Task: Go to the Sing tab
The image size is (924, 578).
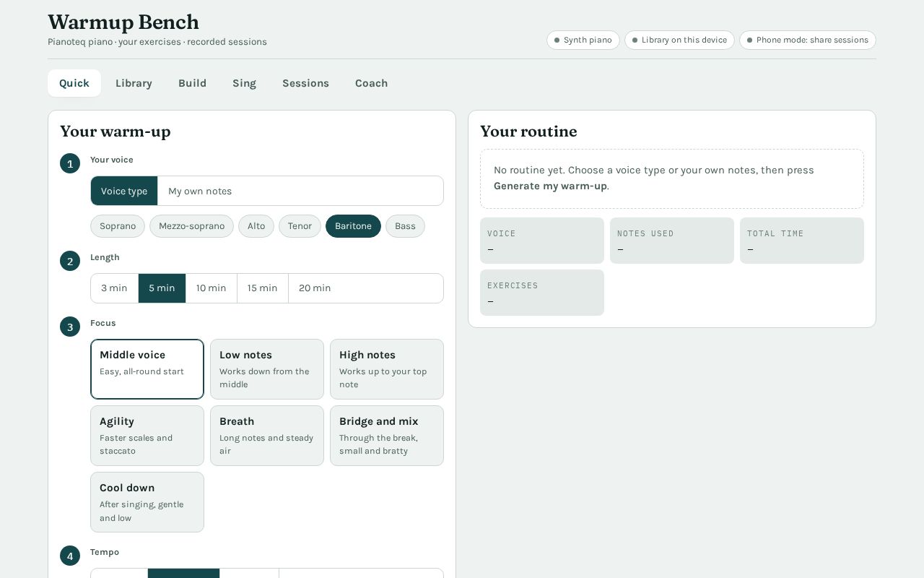Action: pos(244,83)
